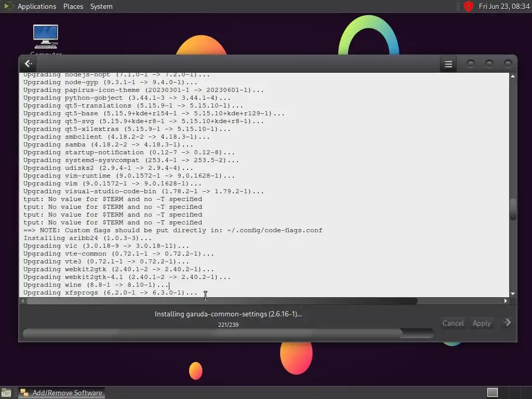Click the 'Installing garuda-common-settings' status text
Screen dimensions: 532x399
tap(229, 314)
